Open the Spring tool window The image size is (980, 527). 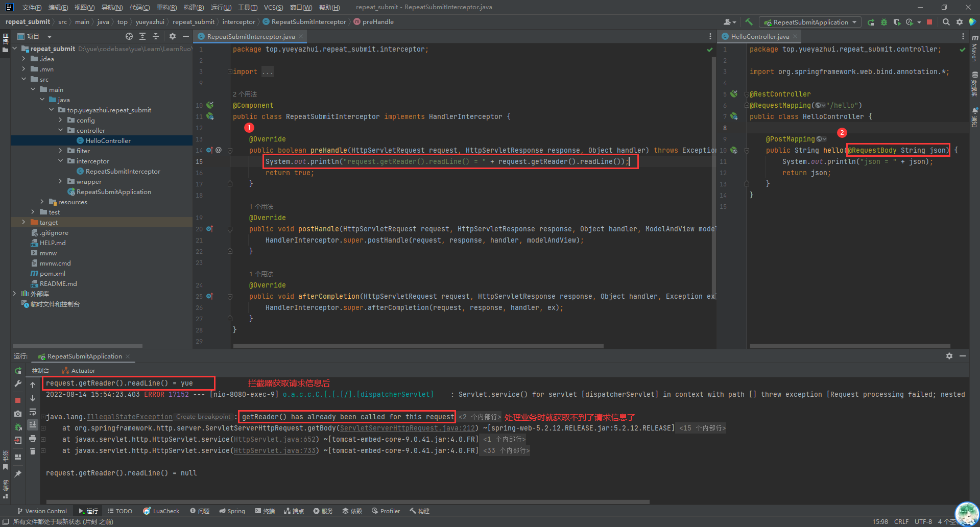pos(232,511)
